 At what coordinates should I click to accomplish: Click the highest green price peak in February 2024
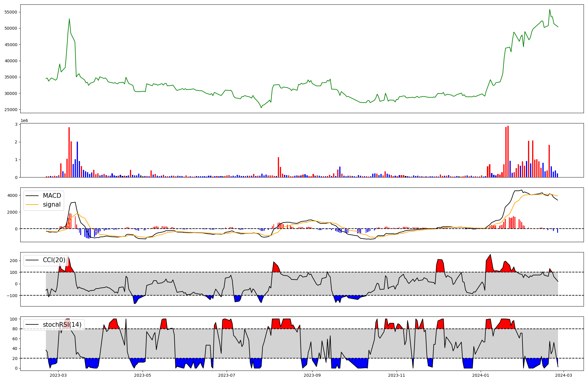tap(550, 9)
